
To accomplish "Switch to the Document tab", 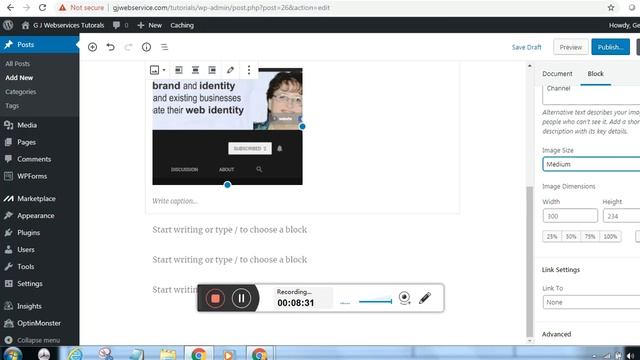I will click(557, 73).
